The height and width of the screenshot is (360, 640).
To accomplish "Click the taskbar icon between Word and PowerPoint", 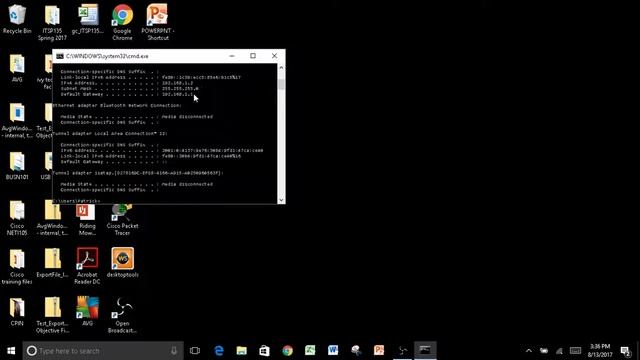I will click(356, 351).
